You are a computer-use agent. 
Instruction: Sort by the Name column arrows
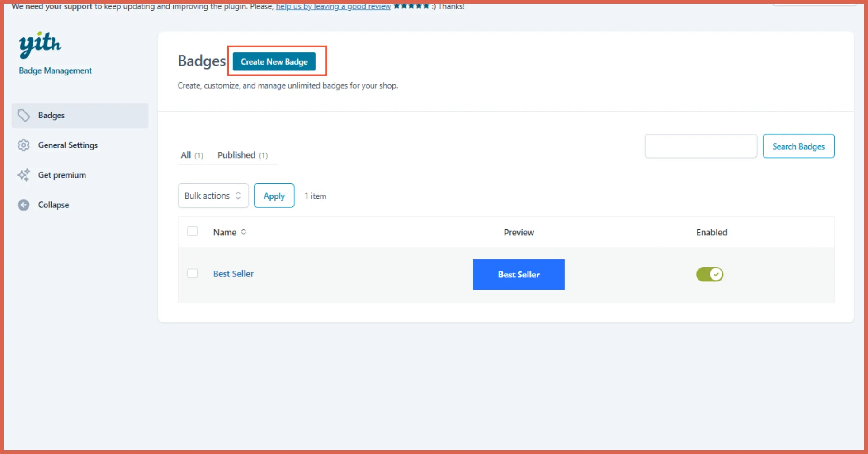[x=244, y=232]
